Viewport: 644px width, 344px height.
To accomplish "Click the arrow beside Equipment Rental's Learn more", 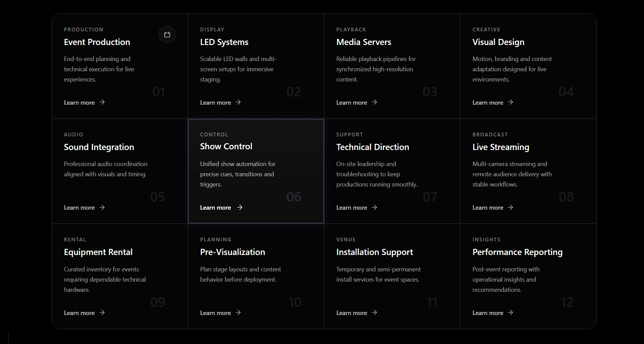I will tap(102, 312).
